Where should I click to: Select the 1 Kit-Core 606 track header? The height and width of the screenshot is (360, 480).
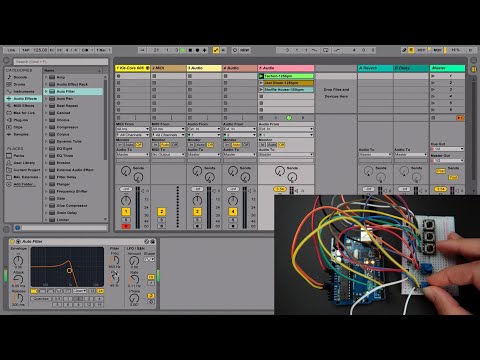tap(132, 68)
